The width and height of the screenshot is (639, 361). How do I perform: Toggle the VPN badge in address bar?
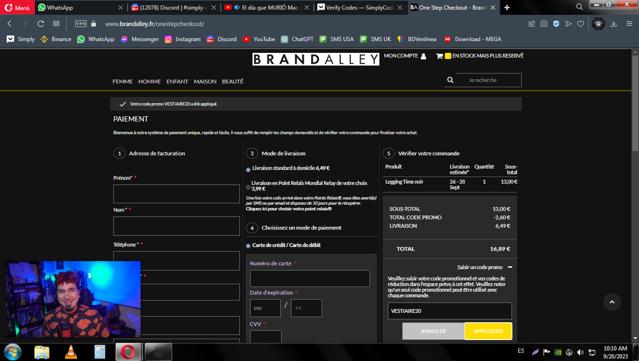point(81,24)
